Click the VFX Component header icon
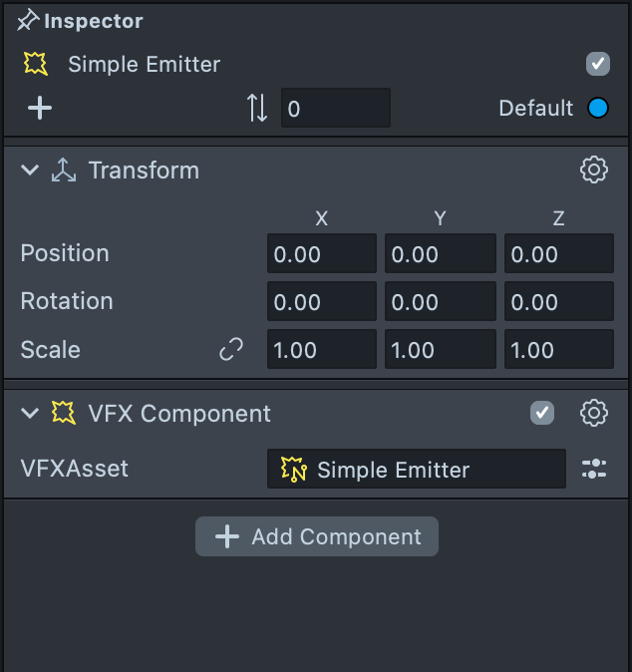Viewport: 632px width, 672px height. (x=64, y=413)
